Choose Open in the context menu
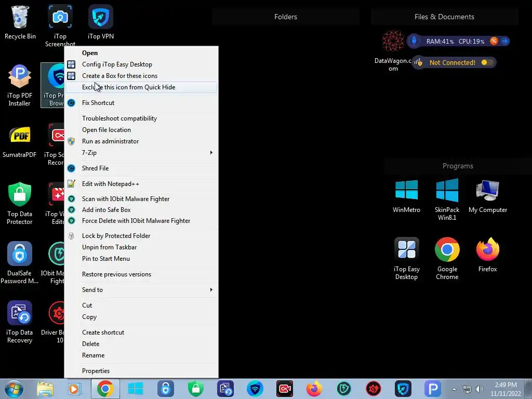The height and width of the screenshot is (399, 532). [141, 53]
